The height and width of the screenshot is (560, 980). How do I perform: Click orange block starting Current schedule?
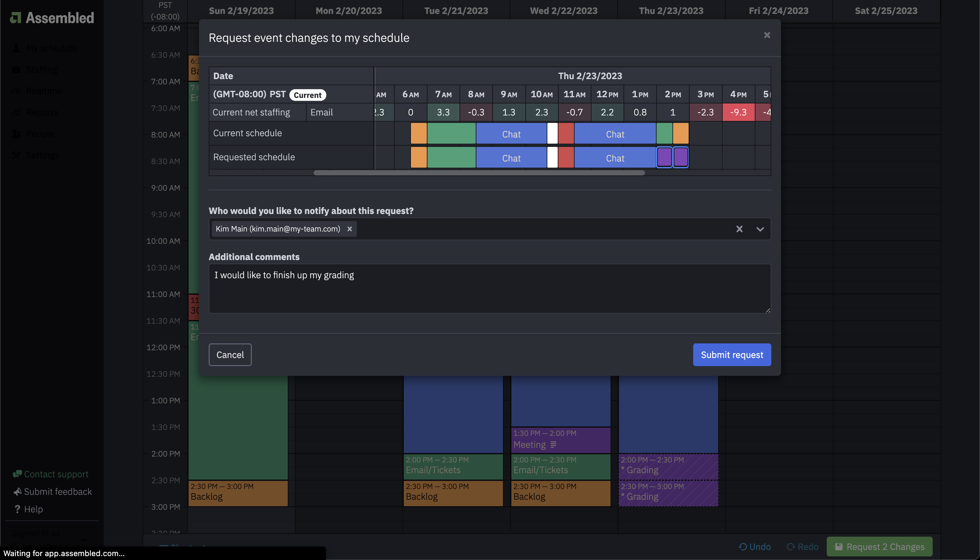pos(418,134)
